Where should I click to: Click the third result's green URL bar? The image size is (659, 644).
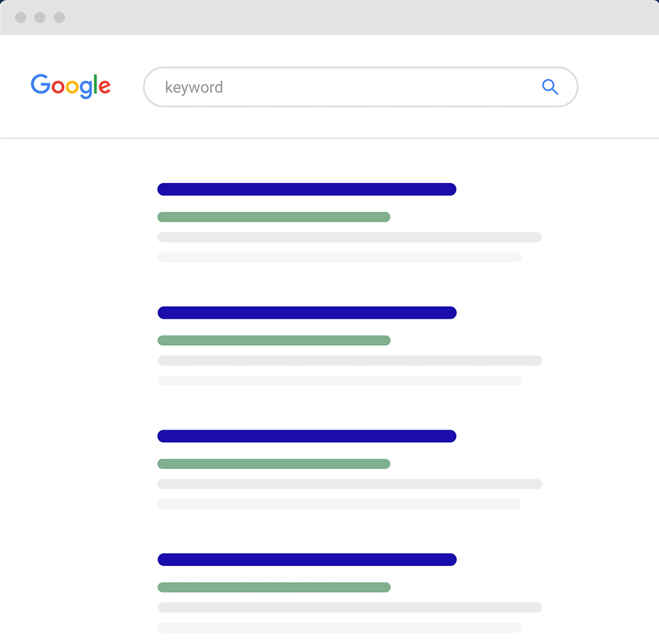[x=273, y=464]
